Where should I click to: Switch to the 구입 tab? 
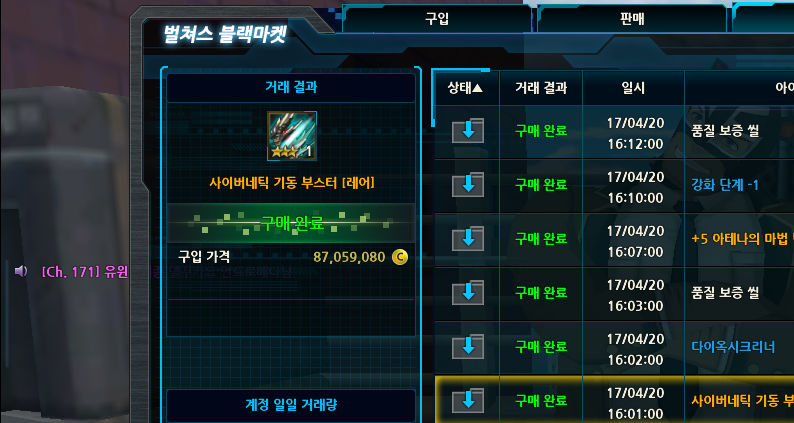(436, 19)
